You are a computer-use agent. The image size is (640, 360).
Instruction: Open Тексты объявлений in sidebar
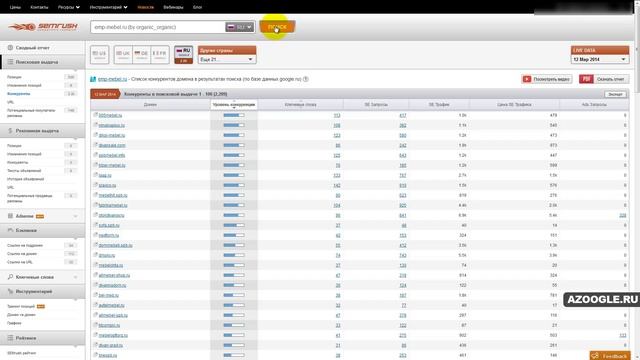(x=24, y=171)
